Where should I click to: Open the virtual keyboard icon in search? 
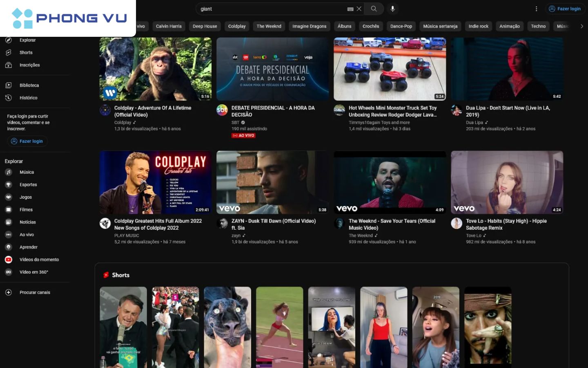point(350,9)
